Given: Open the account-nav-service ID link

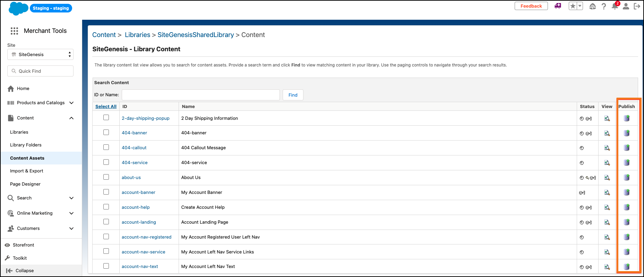Looking at the screenshot, I should pos(143,252).
